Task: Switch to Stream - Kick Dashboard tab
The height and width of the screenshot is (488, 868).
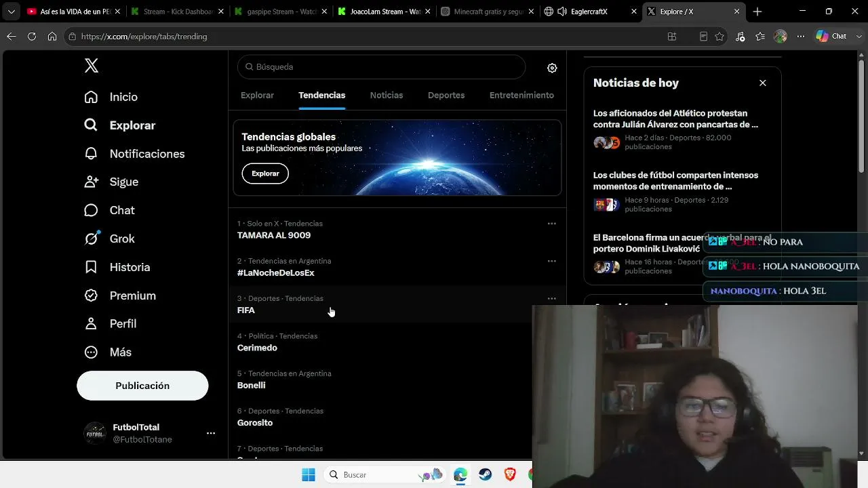Action: [177, 12]
